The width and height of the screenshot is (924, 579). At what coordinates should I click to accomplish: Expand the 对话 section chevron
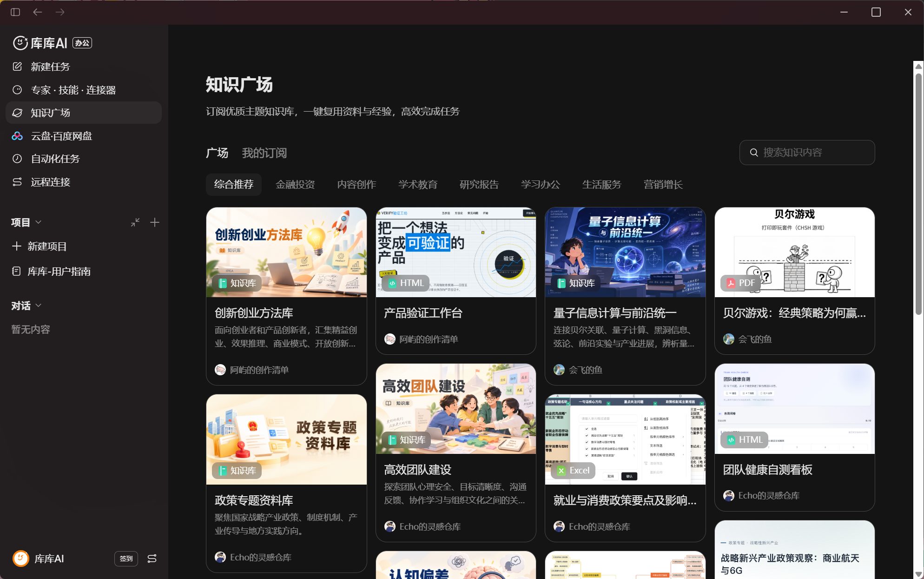[39, 306]
